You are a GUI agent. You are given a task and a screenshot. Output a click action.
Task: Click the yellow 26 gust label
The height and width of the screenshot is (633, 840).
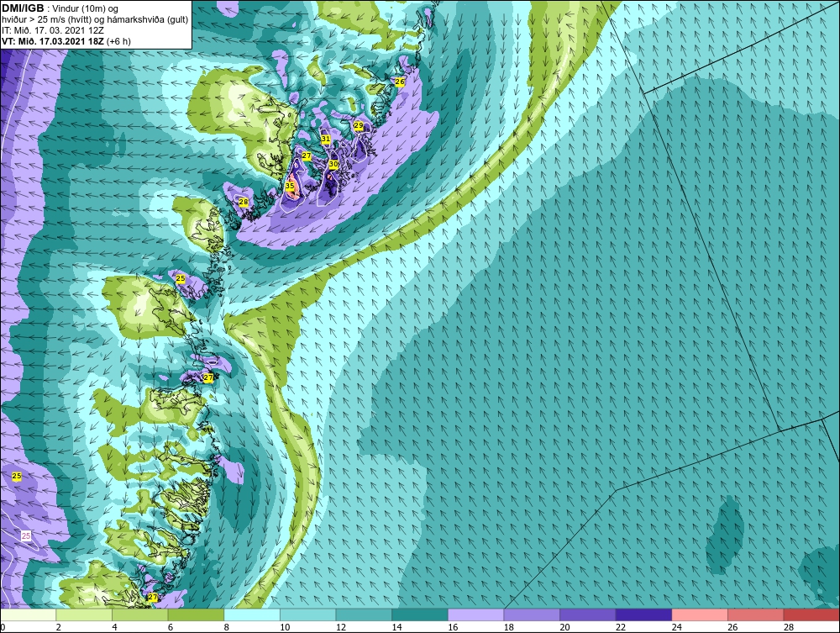pyautogui.click(x=400, y=82)
